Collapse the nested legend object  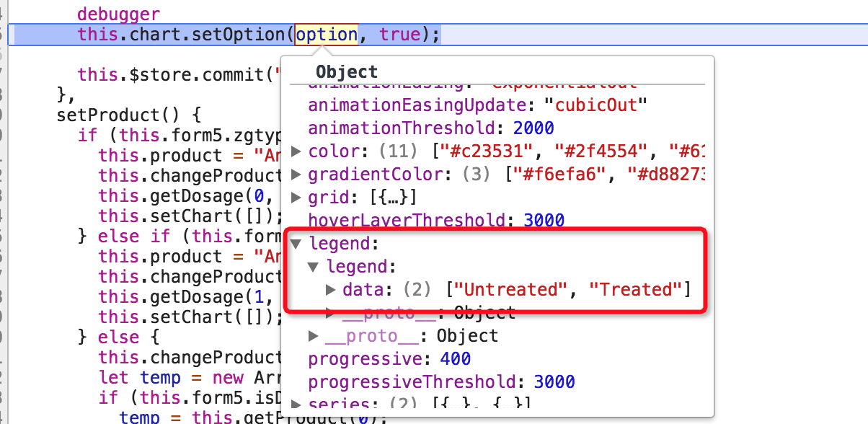coord(312,265)
